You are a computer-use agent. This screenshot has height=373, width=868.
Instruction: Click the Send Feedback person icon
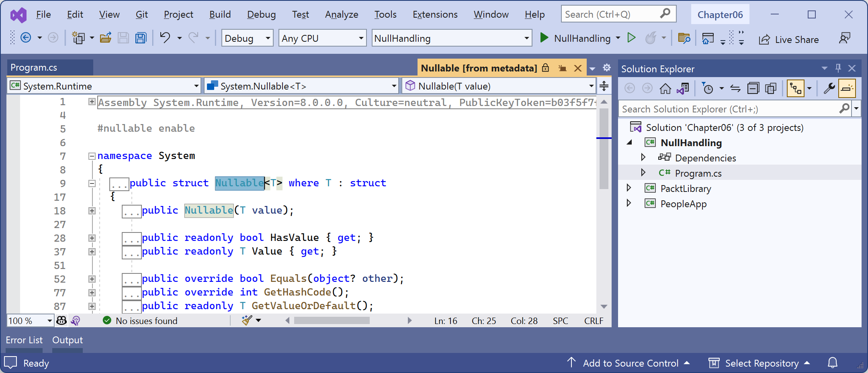point(845,38)
